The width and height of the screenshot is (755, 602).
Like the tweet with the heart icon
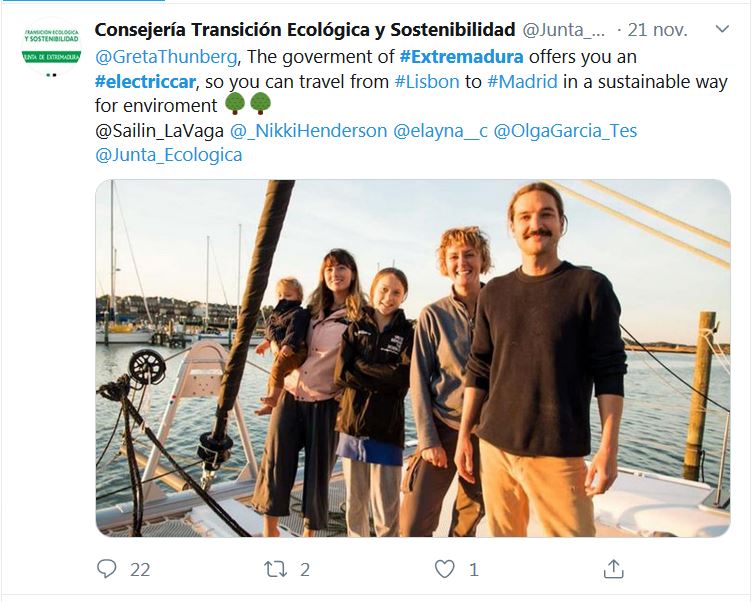click(x=445, y=569)
